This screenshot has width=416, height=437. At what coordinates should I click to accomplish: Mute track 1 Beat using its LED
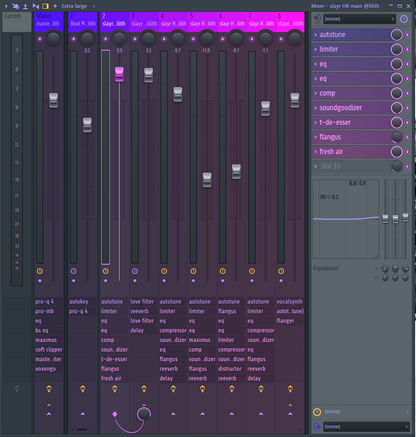[73, 39]
